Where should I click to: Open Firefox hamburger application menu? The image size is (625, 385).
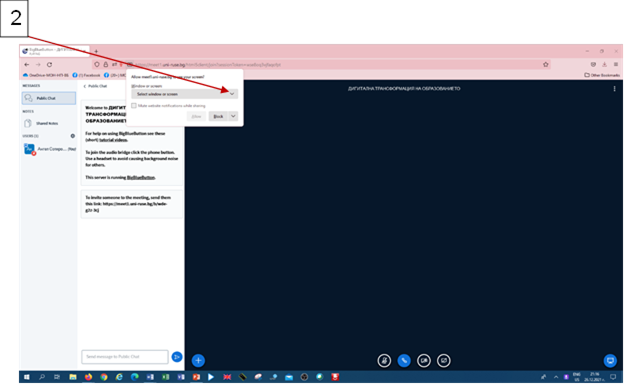tap(616, 65)
